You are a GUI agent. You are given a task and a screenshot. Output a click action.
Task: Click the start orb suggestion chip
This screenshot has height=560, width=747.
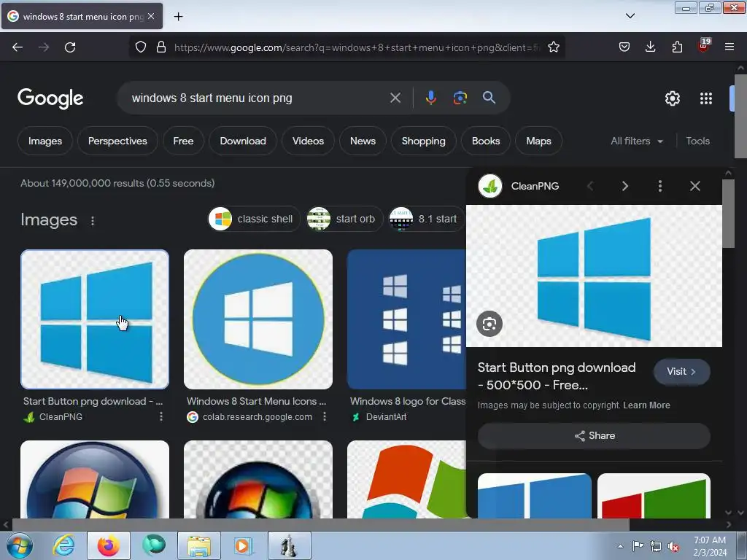344,219
